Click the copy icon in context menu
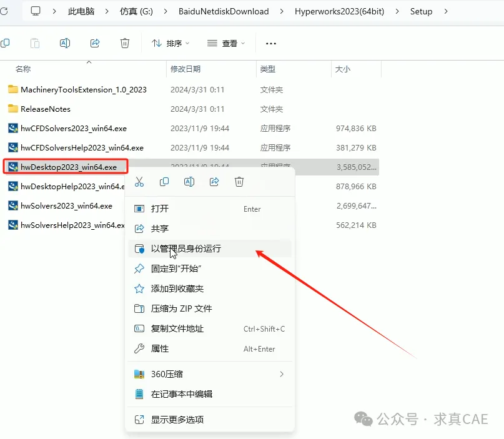The width and height of the screenshot is (504, 439). point(164,182)
